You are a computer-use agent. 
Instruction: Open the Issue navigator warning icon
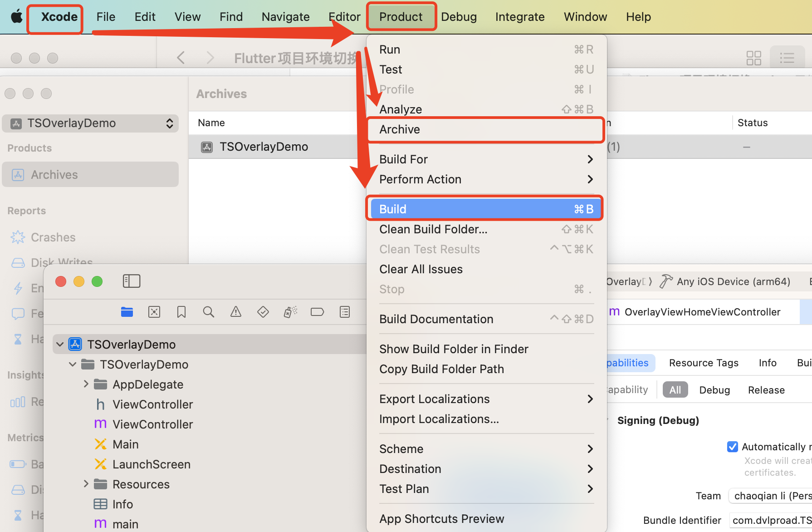click(x=236, y=312)
